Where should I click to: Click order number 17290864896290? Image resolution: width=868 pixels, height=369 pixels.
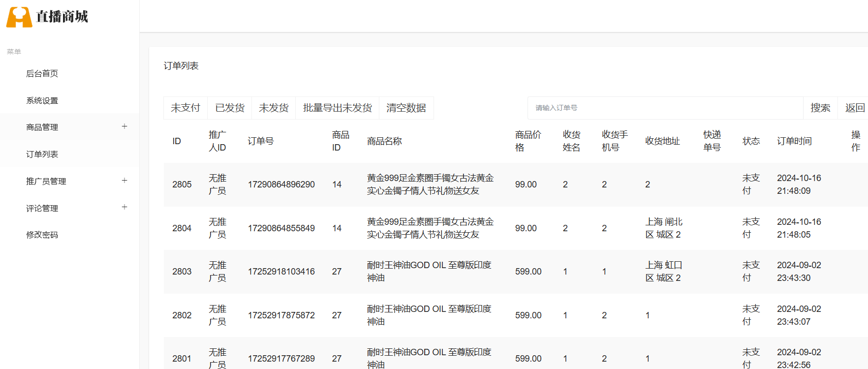(x=281, y=184)
